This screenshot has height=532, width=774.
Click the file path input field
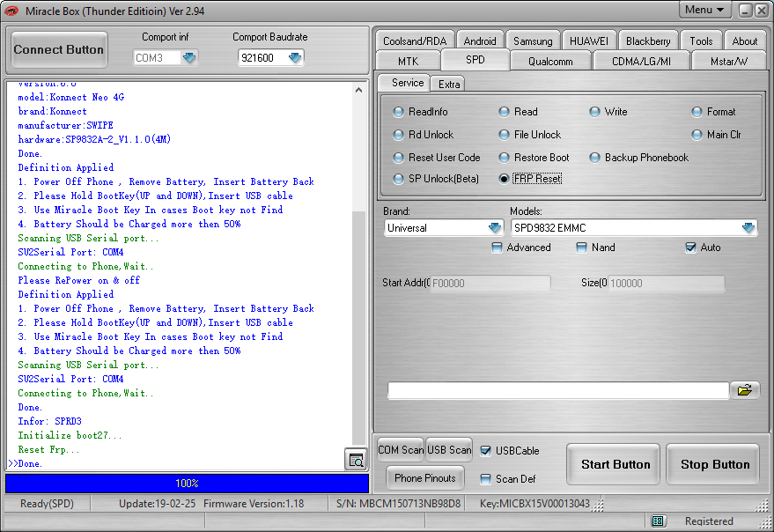pos(558,390)
